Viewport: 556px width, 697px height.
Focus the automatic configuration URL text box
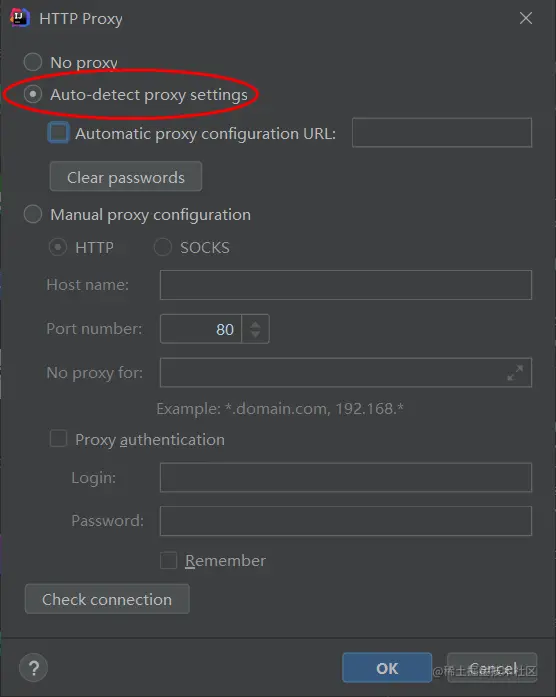click(x=442, y=132)
